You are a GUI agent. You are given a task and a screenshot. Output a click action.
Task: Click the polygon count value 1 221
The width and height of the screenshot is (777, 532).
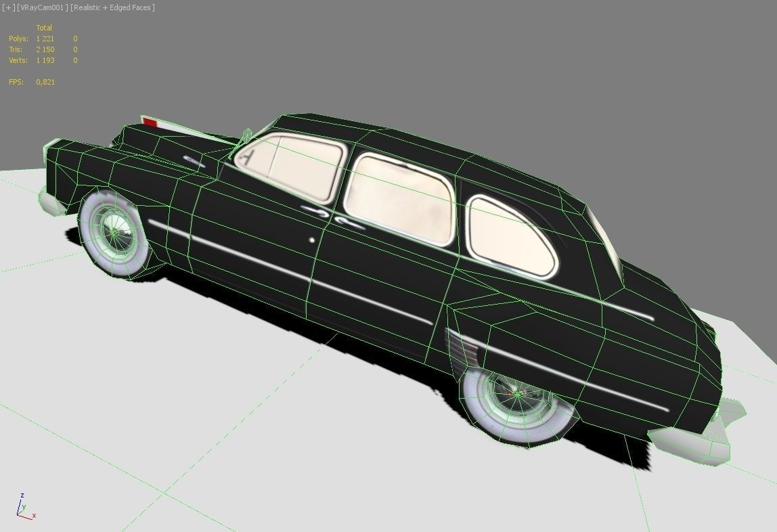pyautogui.click(x=45, y=39)
